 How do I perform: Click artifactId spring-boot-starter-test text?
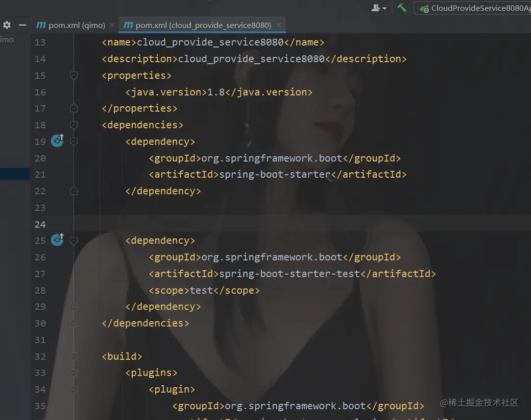(x=289, y=274)
